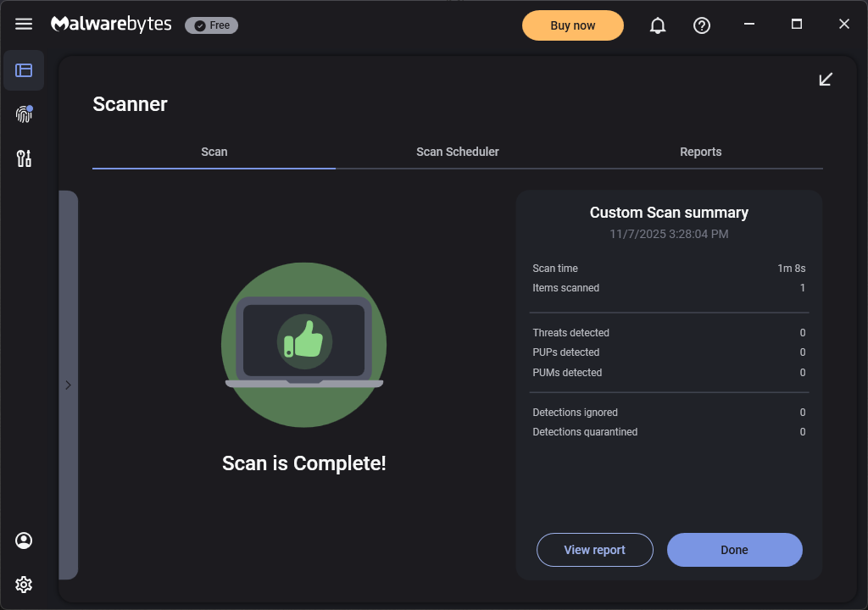Image resolution: width=868 pixels, height=610 pixels.
Task: Close the Malwarebytes window
Action: click(x=843, y=24)
